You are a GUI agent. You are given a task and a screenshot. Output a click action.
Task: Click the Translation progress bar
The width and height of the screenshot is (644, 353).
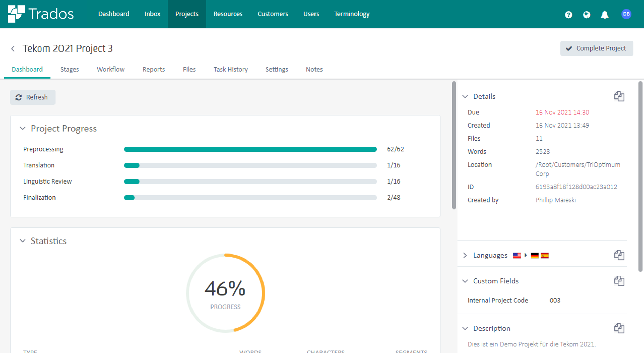[250, 165]
